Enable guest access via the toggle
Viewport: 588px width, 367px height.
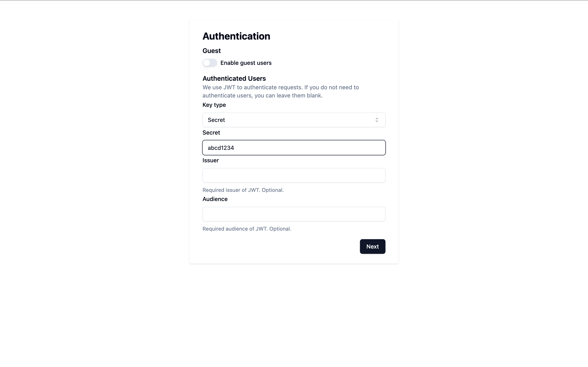tap(210, 63)
